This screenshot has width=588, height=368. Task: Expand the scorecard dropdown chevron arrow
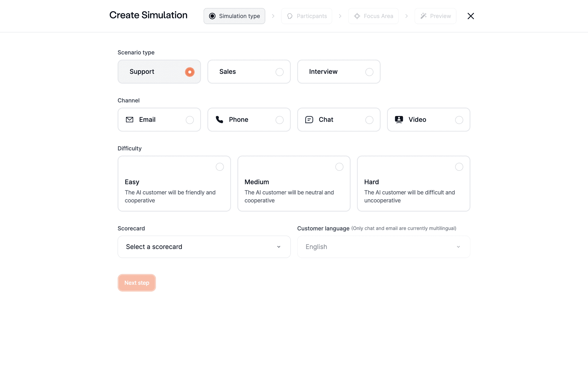coord(278,247)
